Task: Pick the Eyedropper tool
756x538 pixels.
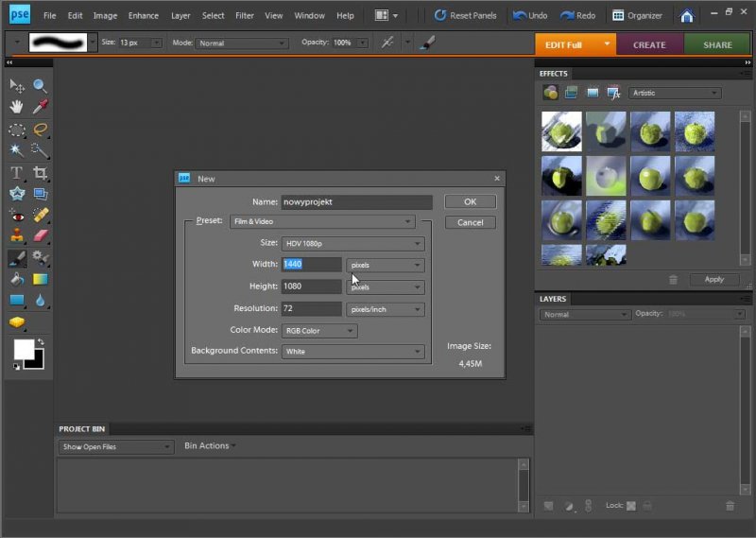Action: (x=40, y=107)
